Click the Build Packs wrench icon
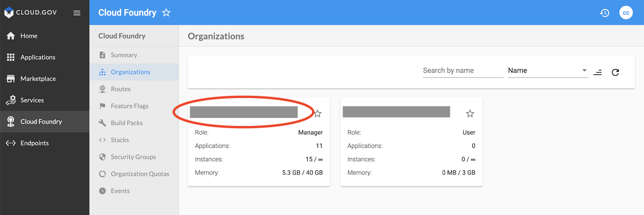The image size is (644, 215). click(102, 123)
